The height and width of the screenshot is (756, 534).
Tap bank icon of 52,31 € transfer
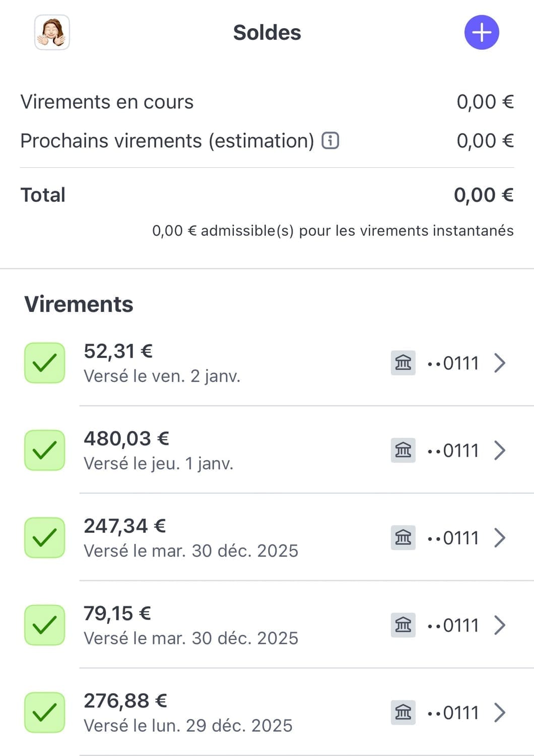coord(403,363)
